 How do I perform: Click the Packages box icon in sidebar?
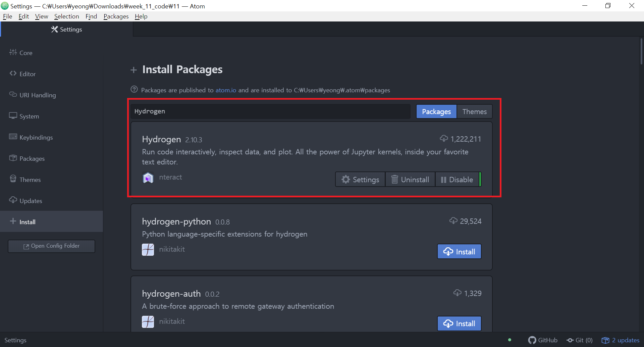tap(13, 158)
